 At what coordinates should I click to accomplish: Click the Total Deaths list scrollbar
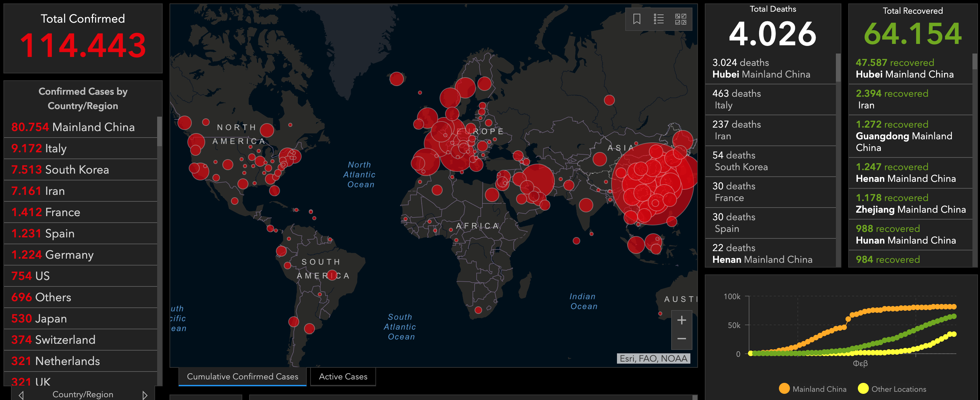[838, 68]
